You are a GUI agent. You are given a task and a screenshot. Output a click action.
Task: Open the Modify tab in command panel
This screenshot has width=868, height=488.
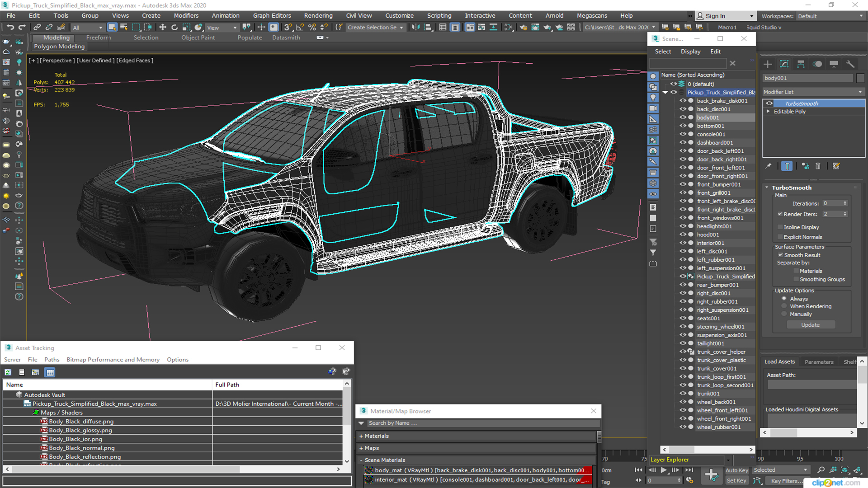click(x=784, y=64)
